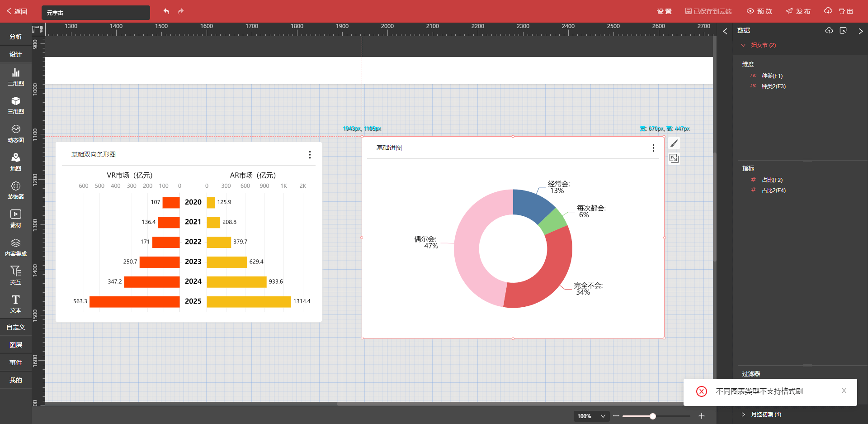Open the pie chart three-dot menu
The width and height of the screenshot is (868, 424).
coord(653,148)
